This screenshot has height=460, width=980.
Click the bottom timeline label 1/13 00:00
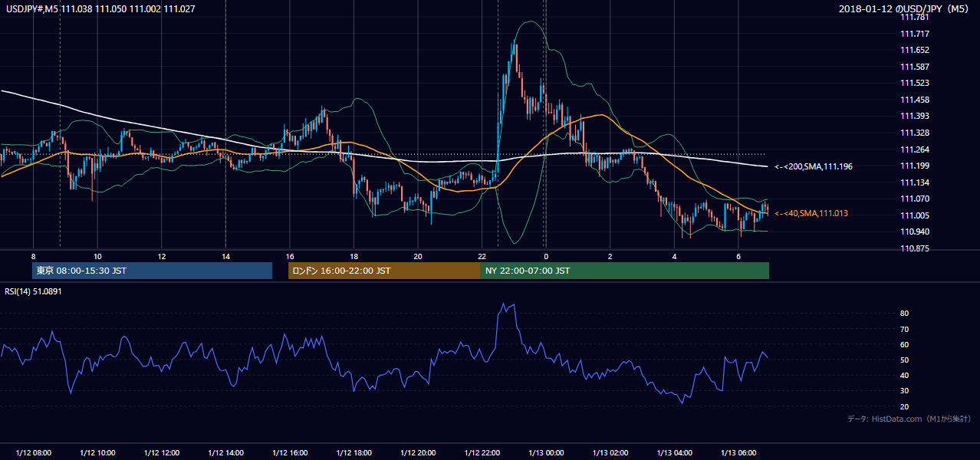[x=546, y=452]
